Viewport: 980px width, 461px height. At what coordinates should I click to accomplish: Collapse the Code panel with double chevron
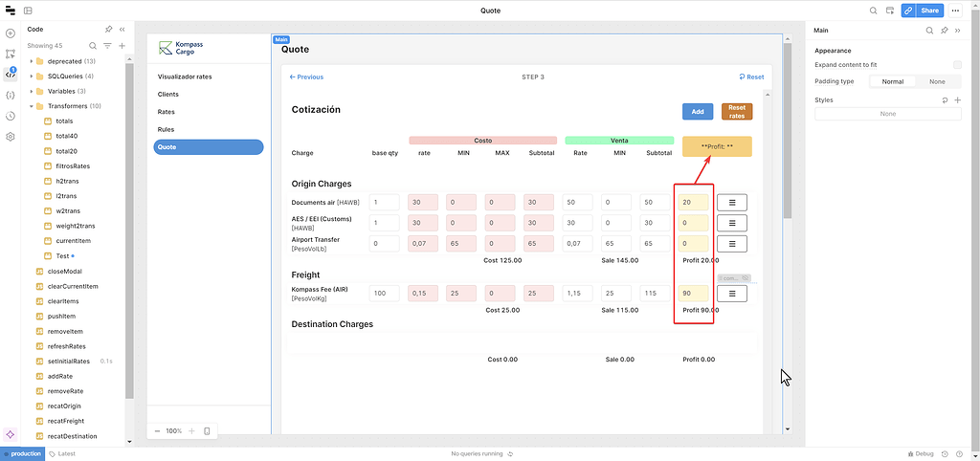click(122, 30)
